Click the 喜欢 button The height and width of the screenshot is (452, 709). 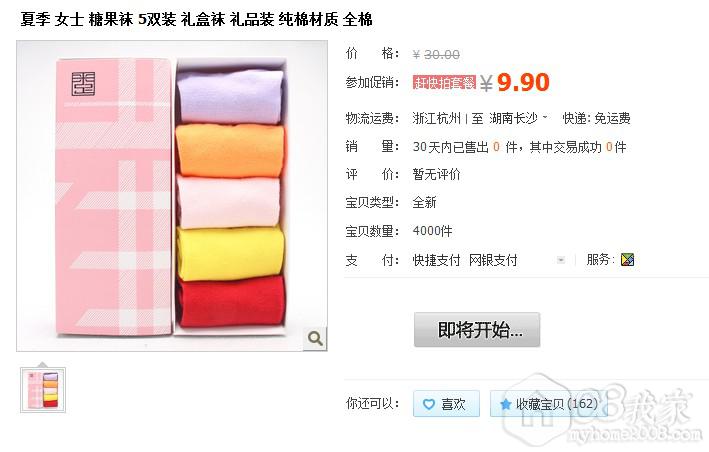coord(446,404)
